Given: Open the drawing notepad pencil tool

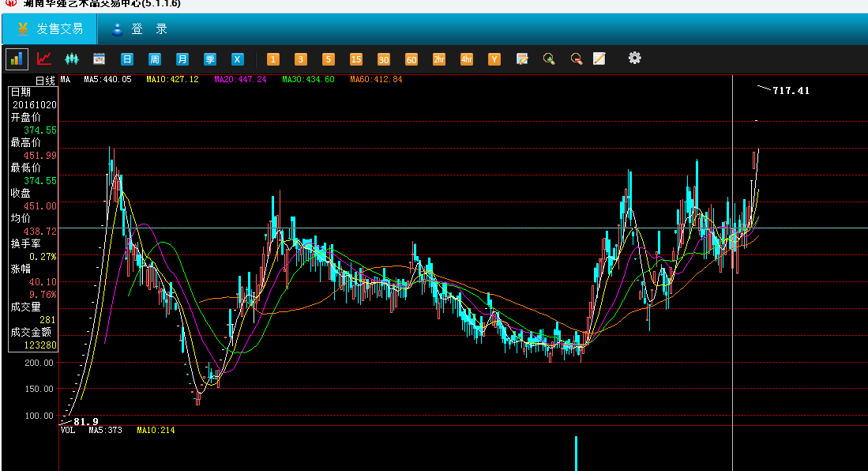Looking at the screenshot, I should coord(599,58).
